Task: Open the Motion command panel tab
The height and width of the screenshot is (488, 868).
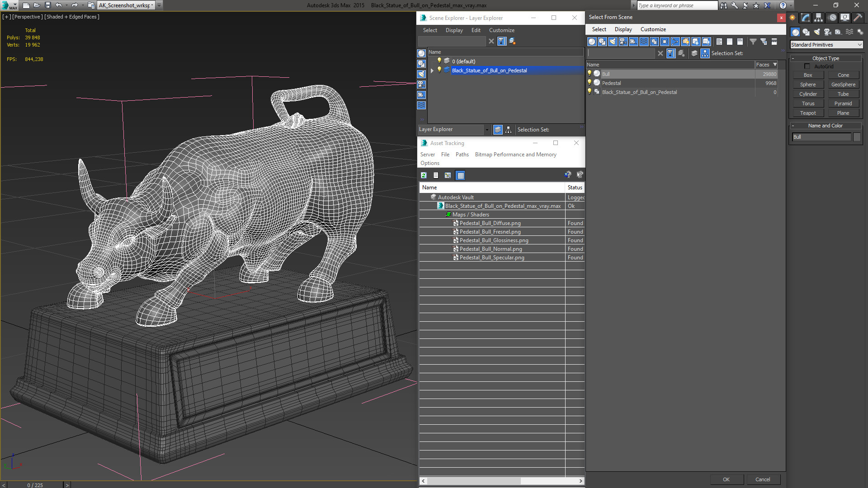Action: tap(832, 18)
